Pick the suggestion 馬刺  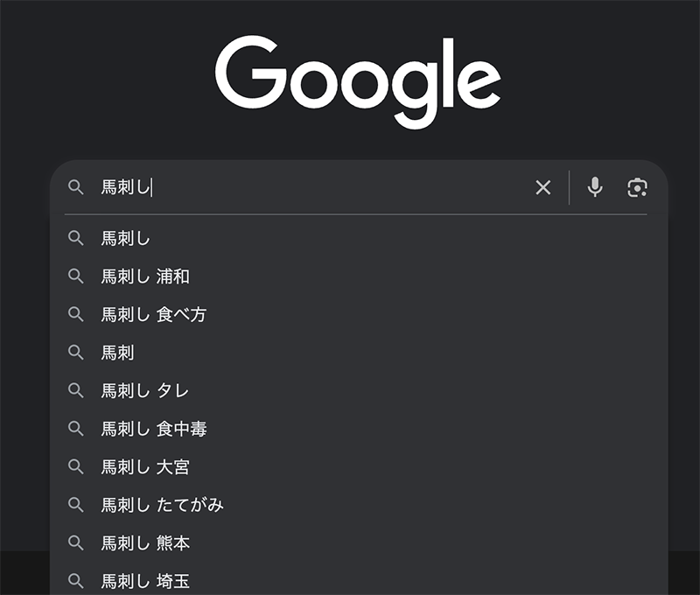(118, 353)
